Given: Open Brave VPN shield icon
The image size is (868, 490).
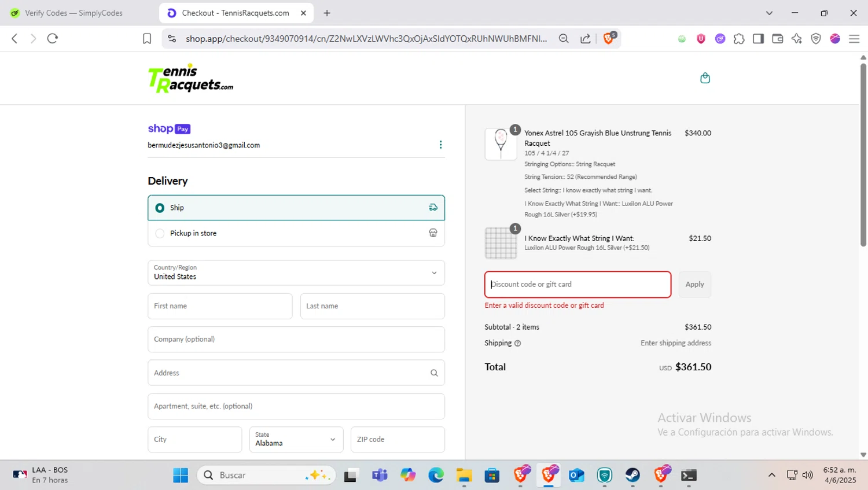Looking at the screenshot, I should coord(816,39).
